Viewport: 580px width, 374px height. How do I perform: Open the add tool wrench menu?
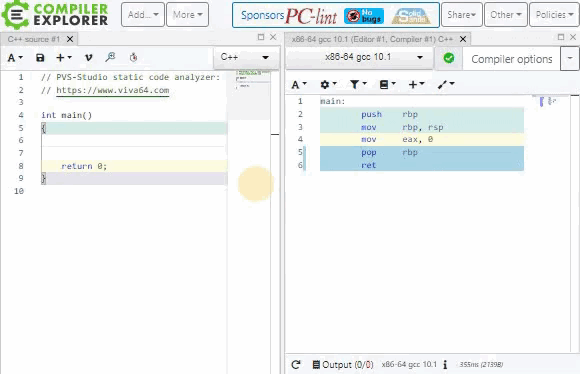[x=446, y=85]
